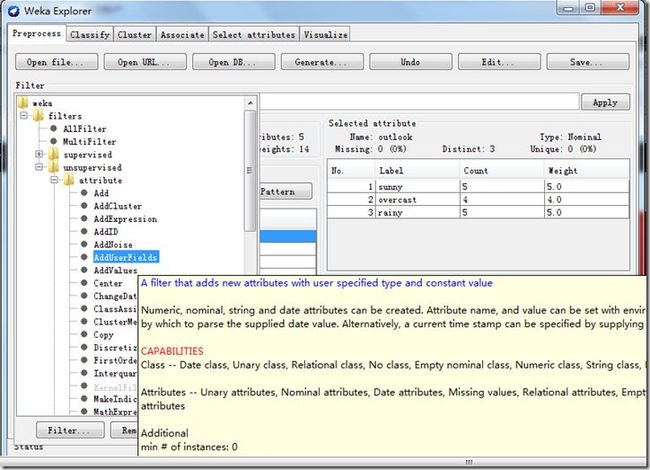Click the bullet icon beside Center
The width and height of the screenshot is (650, 470).
pyautogui.click(x=84, y=283)
